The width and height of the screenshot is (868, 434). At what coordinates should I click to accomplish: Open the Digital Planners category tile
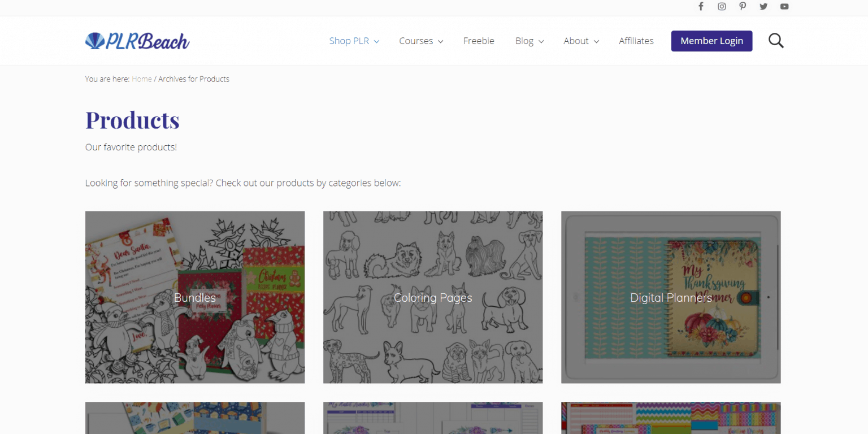tap(671, 297)
